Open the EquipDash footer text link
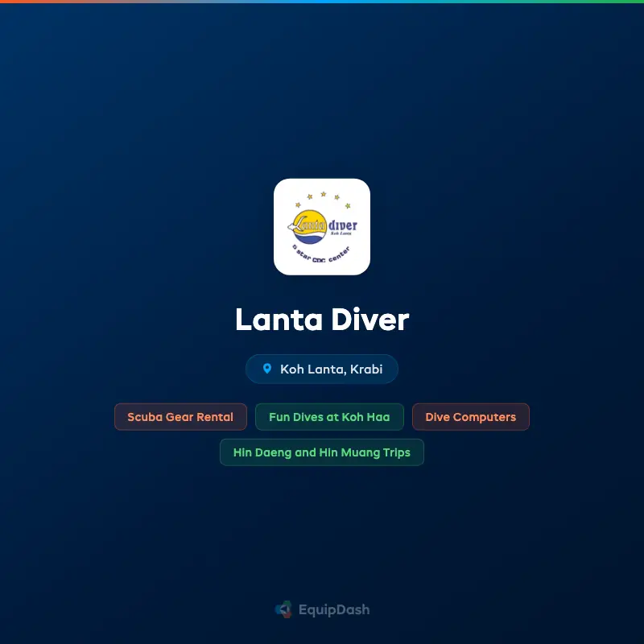The image size is (644, 644). (x=334, y=609)
